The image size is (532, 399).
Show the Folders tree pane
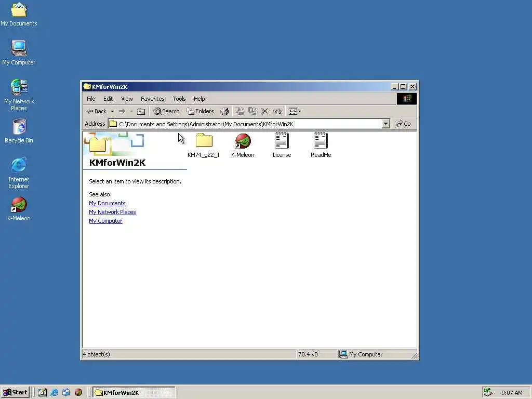pos(200,111)
